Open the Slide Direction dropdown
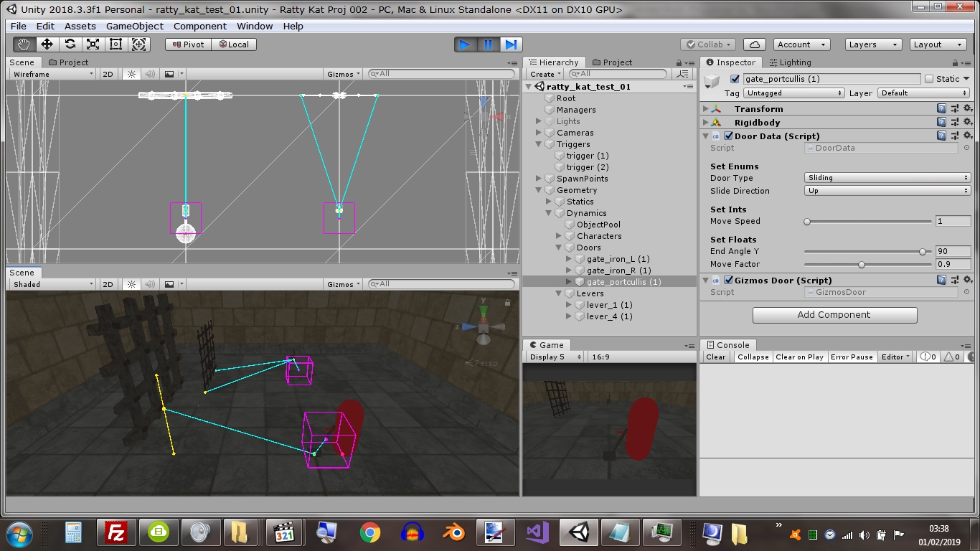The image size is (980, 551). coord(887,191)
